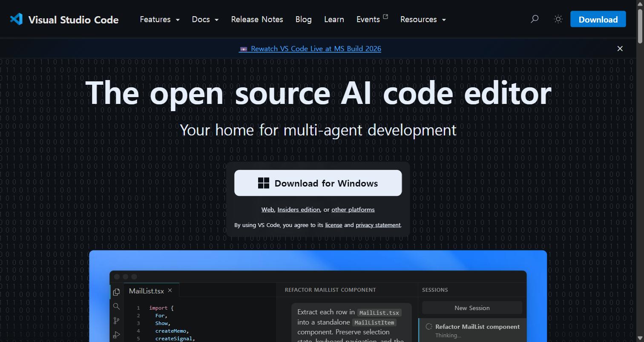Click the spinner icon beside Refactor MailList session

point(429,327)
